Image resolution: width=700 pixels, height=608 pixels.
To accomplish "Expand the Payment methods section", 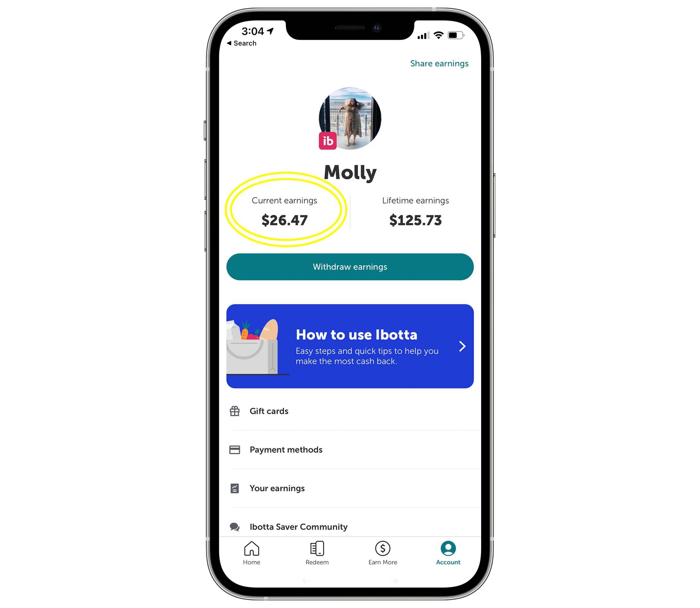I will (350, 449).
